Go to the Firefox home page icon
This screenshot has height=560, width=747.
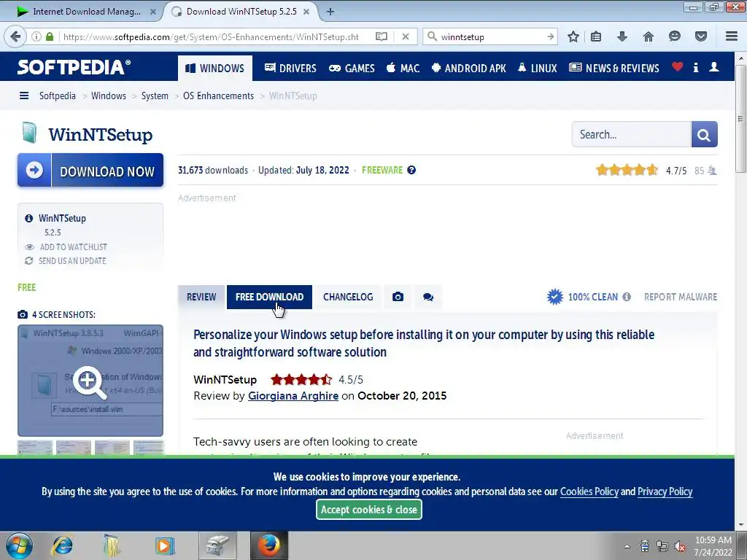coord(649,36)
